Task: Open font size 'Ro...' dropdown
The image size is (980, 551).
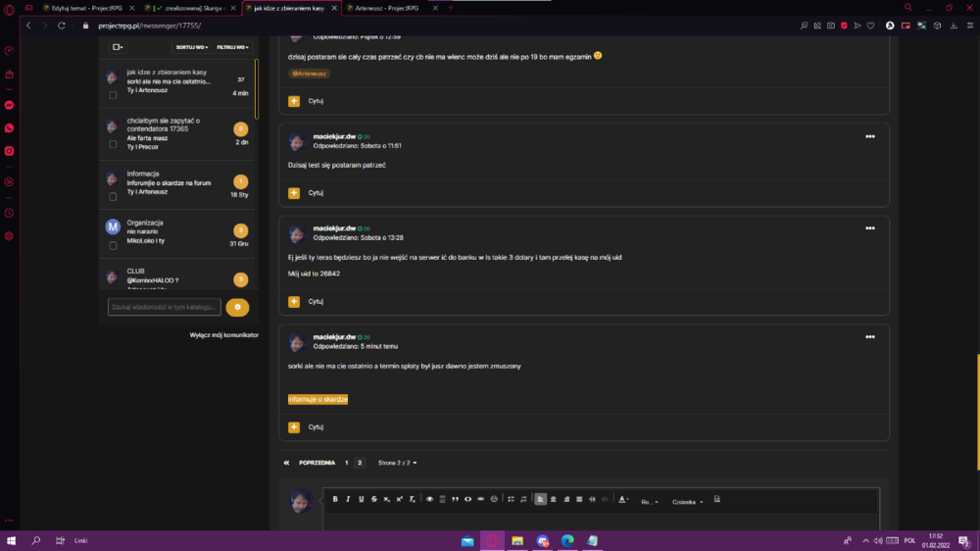Action: tap(650, 502)
